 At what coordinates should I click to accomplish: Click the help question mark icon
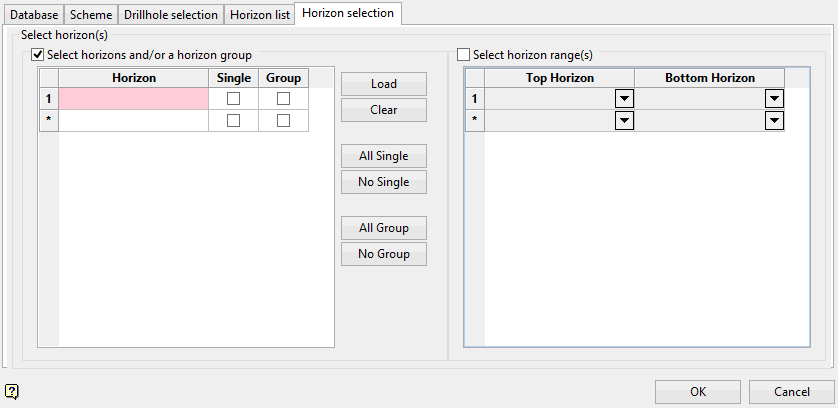(10, 391)
